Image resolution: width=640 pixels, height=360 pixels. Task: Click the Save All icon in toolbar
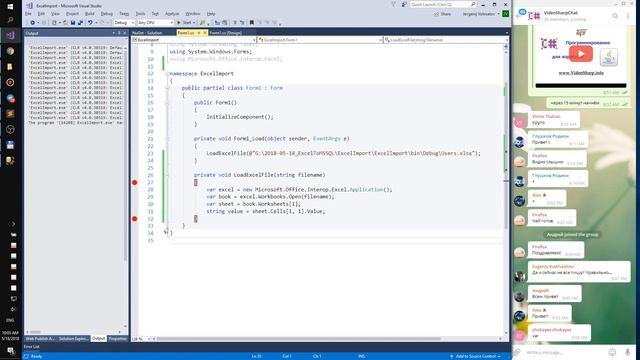[x=80, y=23]
